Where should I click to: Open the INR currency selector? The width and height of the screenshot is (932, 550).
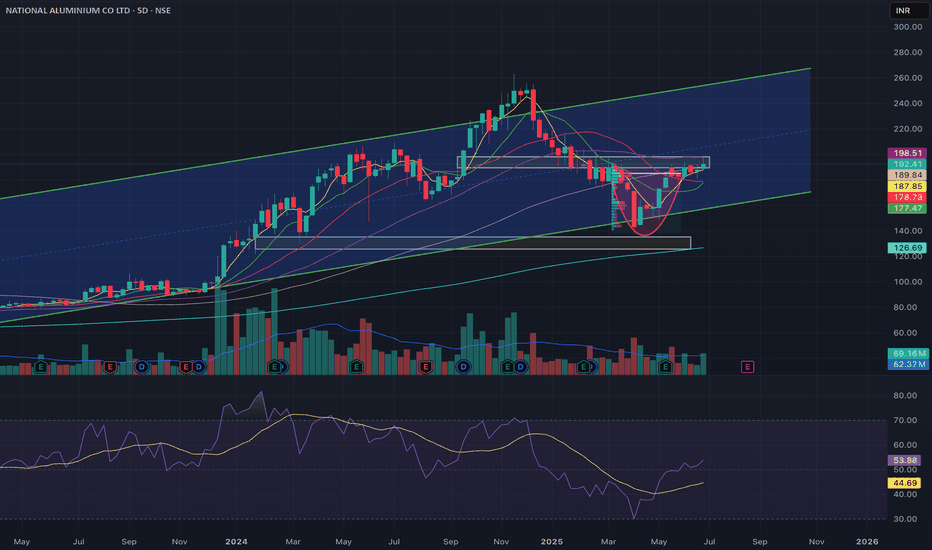tap(907, 11)
